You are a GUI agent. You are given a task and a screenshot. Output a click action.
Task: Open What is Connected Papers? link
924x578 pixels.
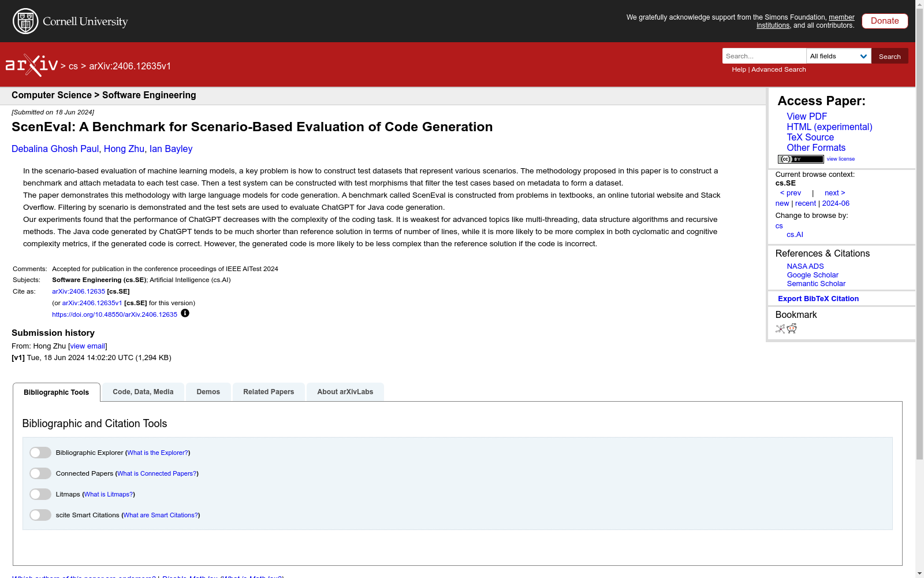point(157,473)
